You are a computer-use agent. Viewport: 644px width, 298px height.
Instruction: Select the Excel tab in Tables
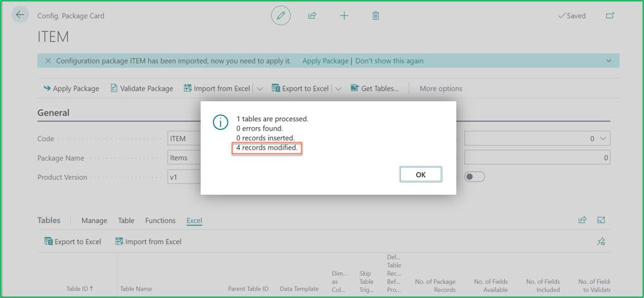pyautogui.click(x=194, y=221)
